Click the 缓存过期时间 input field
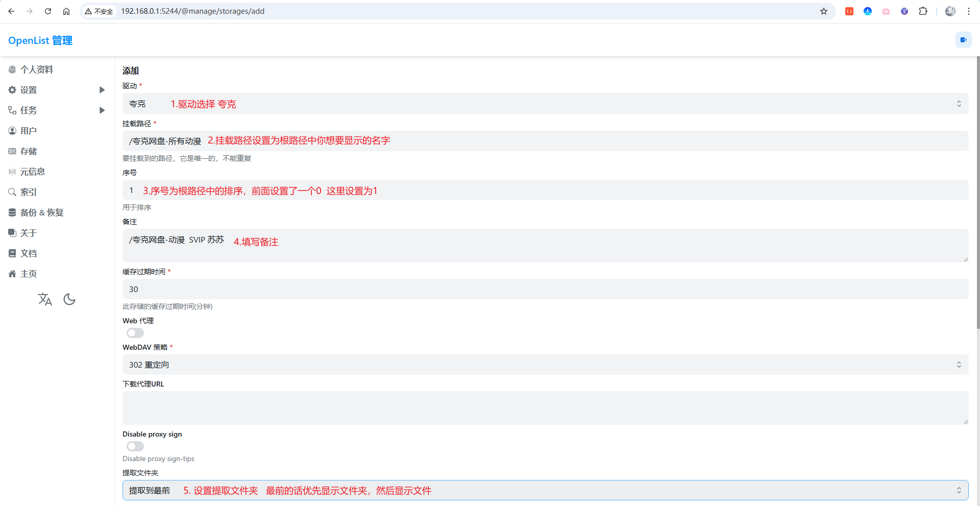This screenshot has height=506, width=980. (x=545, y=289)
